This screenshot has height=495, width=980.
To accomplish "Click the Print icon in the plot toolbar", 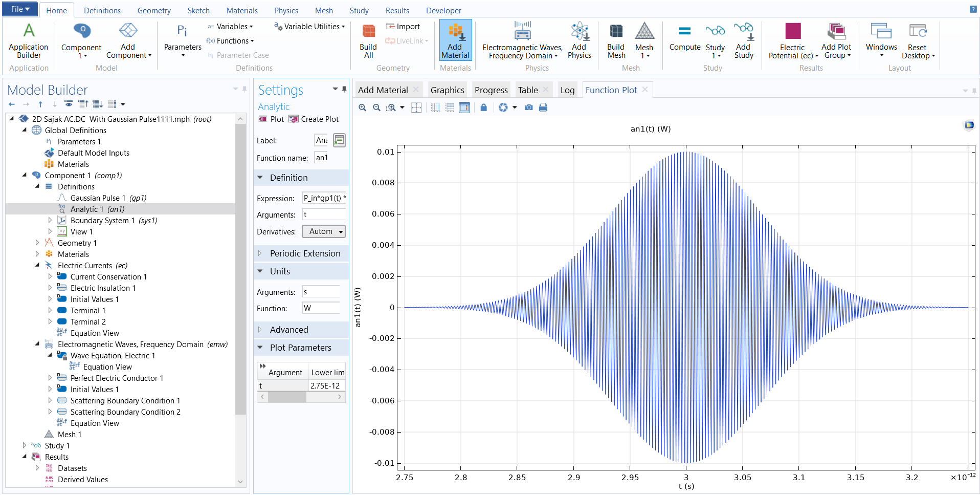I will click(543, 107).
